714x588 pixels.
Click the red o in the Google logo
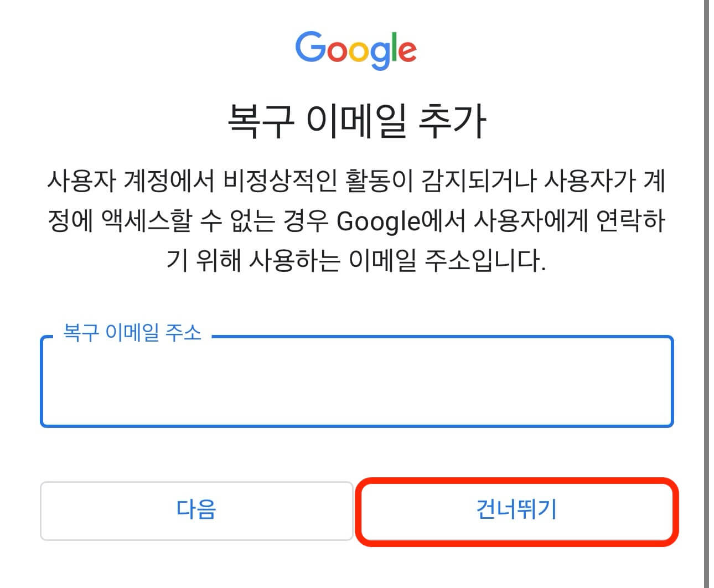coord(338,53)
